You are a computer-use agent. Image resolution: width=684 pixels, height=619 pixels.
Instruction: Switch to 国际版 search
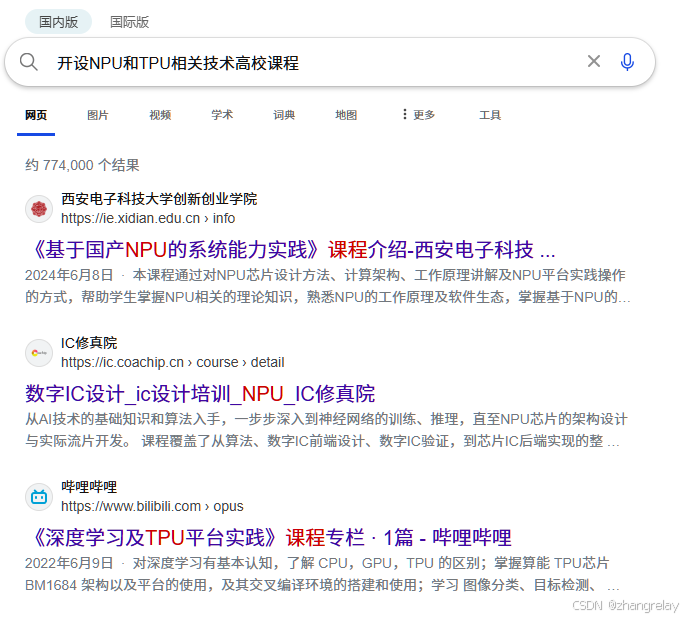[129, 22]
